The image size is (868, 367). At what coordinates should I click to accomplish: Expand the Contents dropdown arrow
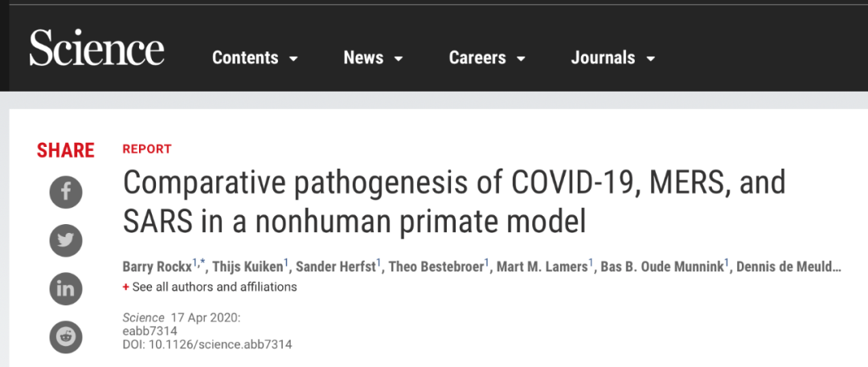pos(293,59)
